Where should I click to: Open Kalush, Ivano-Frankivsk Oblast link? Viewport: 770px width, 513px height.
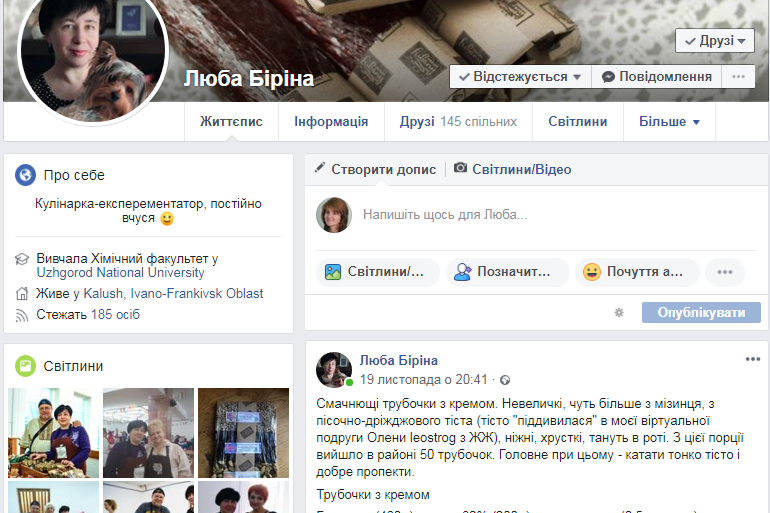point(173,294)
